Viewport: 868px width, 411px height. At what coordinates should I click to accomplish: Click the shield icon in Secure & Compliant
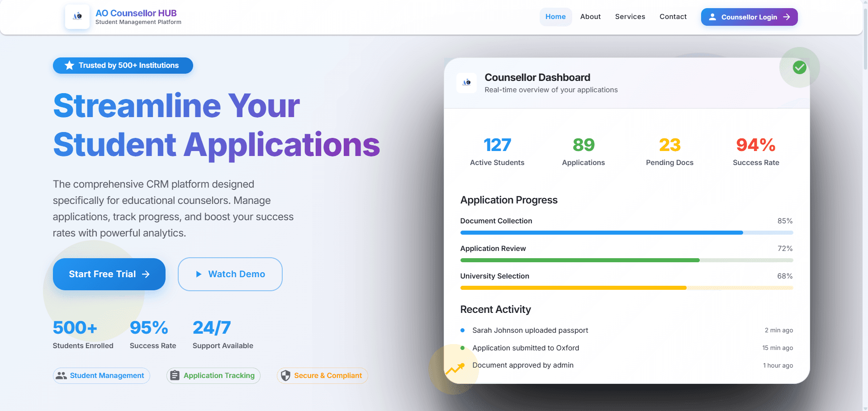click(x=285, y=376)
